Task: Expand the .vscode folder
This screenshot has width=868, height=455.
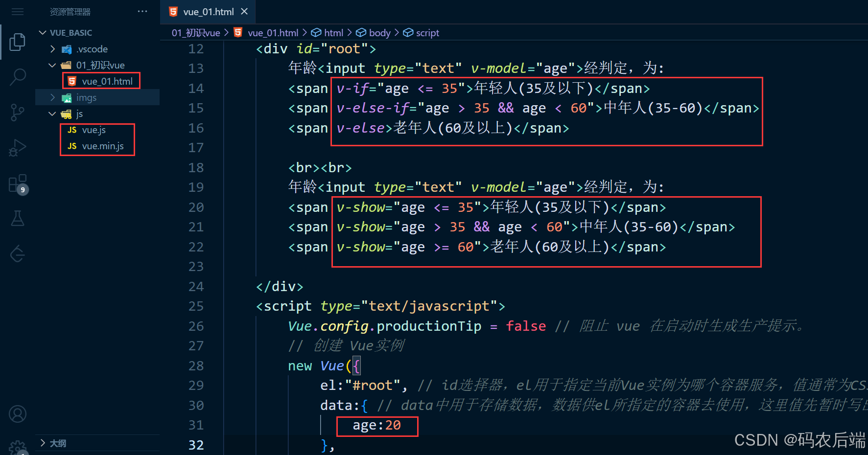Action: pos(52,49)
